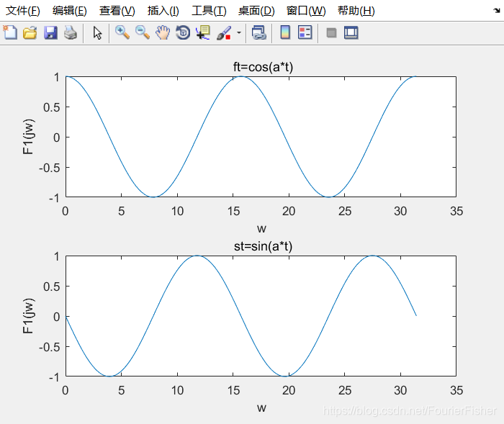Save the figure with the floppy icon

click(x=50, y=33)
